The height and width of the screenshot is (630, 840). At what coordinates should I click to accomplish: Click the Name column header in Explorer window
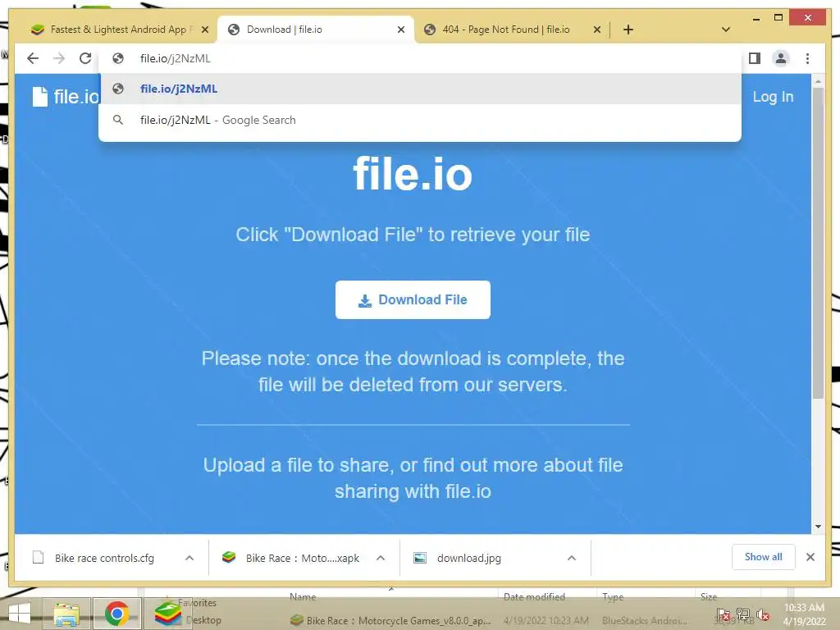[x=304, y=597]
